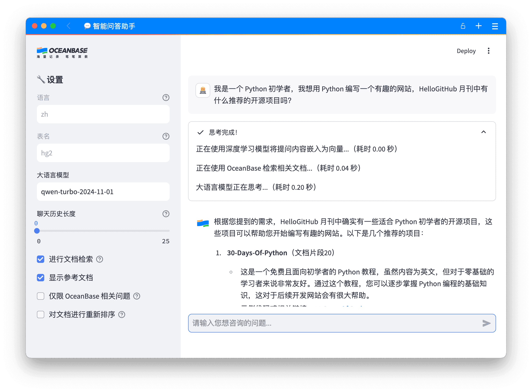Click the back arrow in title bar
532x392 pixels.
coord(68,26)
